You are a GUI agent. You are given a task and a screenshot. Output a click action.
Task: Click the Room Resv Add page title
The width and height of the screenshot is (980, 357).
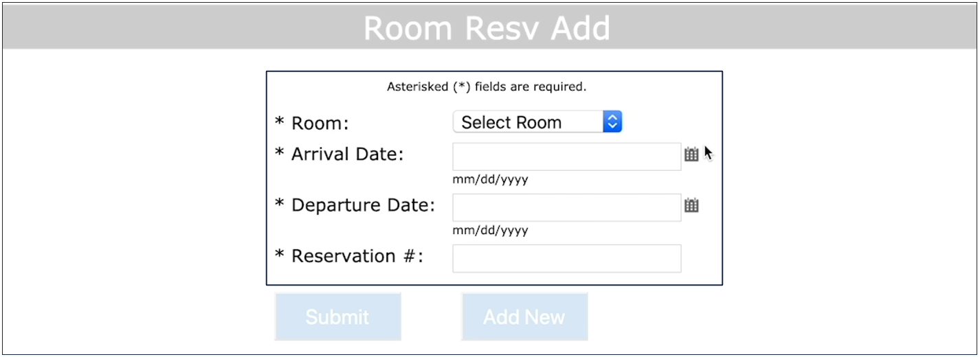pos(487,27)
